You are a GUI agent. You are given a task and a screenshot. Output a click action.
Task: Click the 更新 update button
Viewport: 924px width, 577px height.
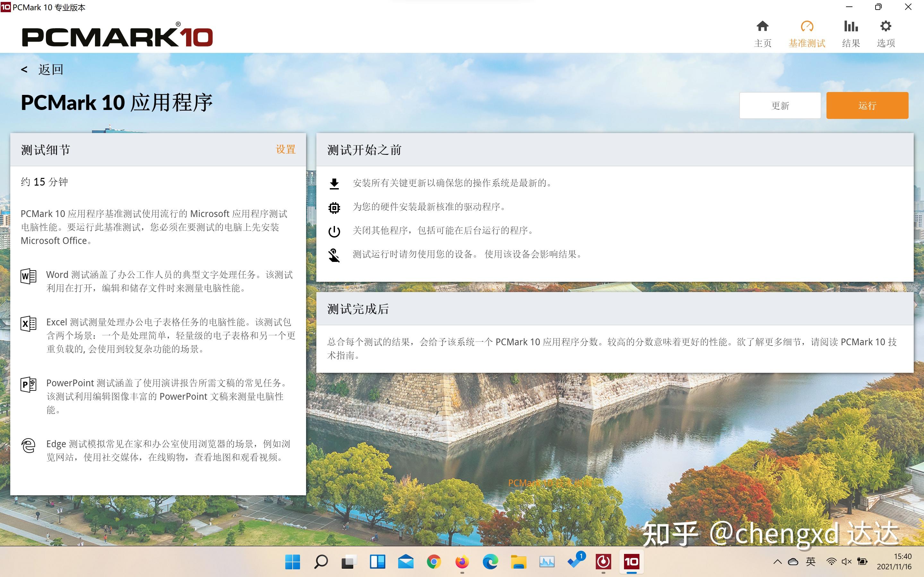pyautogui.click(x=780, y=105)
